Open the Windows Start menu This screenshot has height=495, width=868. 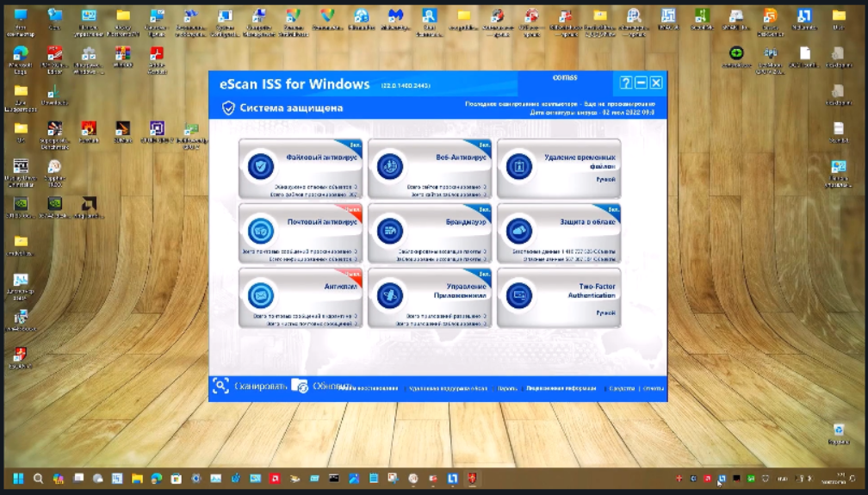tap(18, 479)
